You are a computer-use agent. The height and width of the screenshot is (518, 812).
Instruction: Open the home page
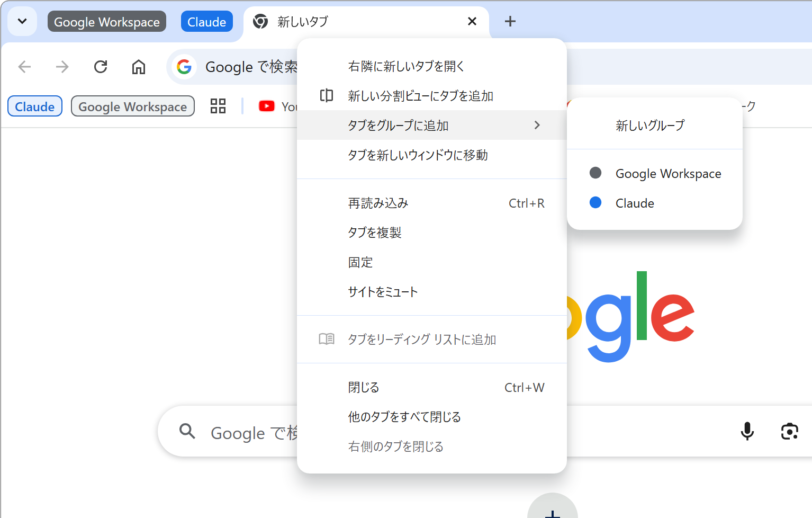tap(138, 67)
